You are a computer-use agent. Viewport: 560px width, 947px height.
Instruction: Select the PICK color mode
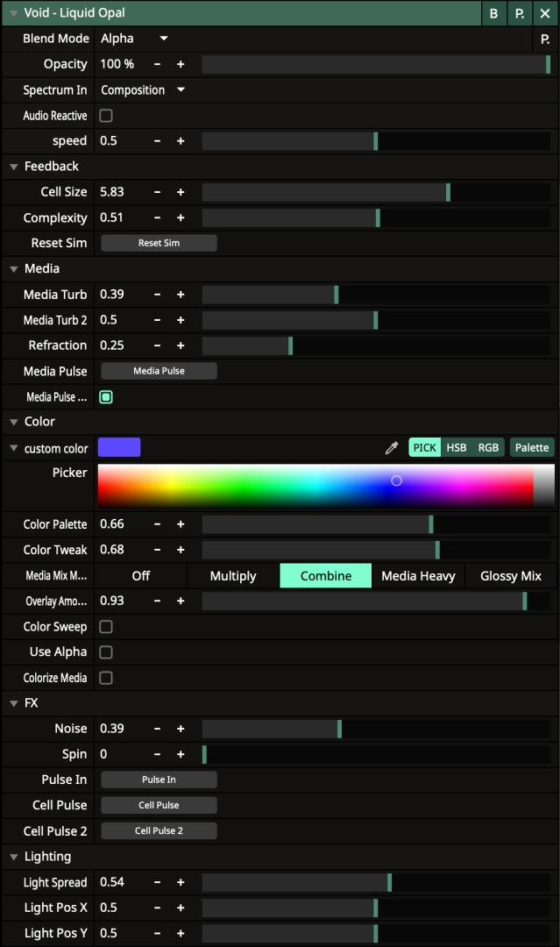tap(425, 447)
